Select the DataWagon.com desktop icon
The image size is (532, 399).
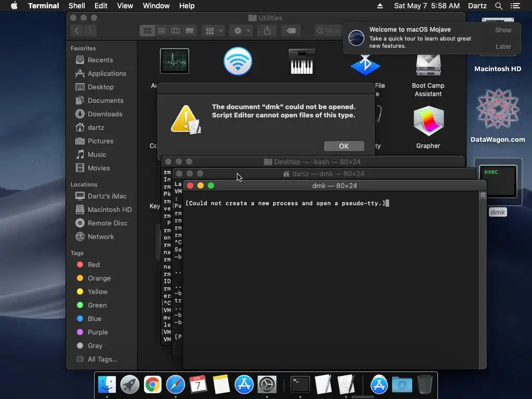(498, 109)
